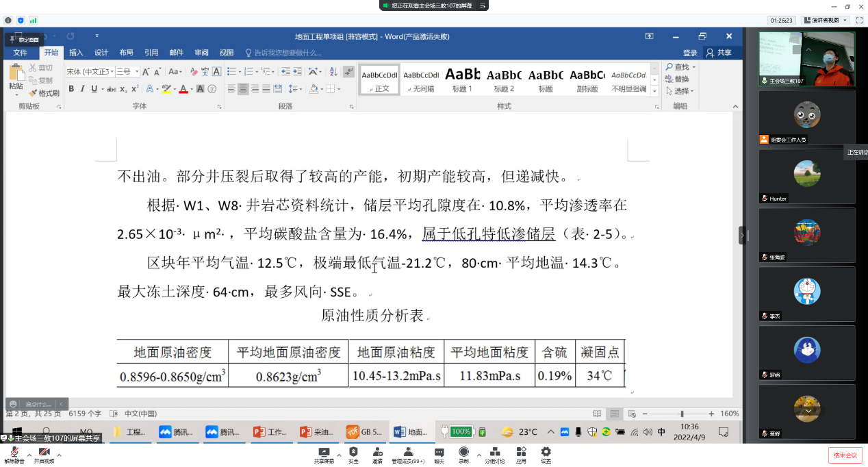Image resolution: width=868 pixels, height=467 pixels.
Task: Click the Sort (A-Z) icon
Action: coord(333,71)
